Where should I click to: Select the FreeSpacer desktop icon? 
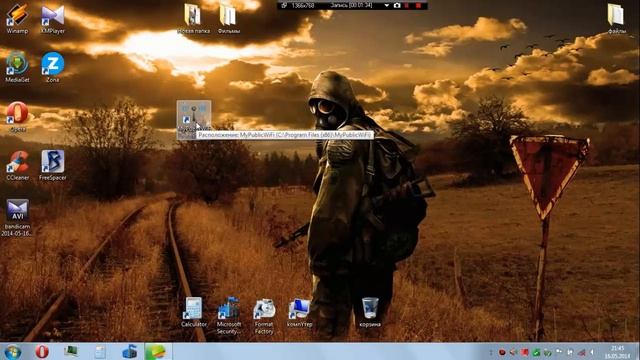tap(53, 165)
